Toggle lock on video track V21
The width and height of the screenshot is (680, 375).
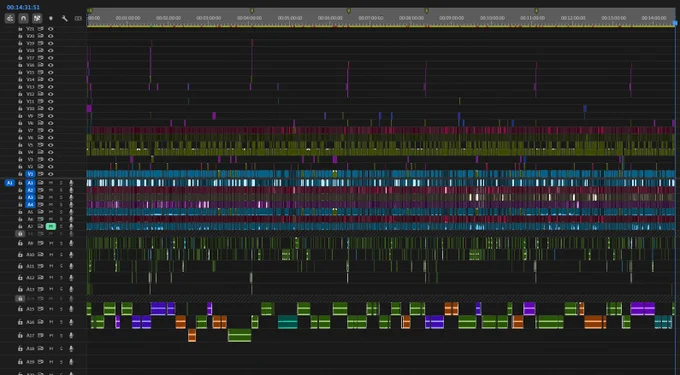tap(20, 29)
